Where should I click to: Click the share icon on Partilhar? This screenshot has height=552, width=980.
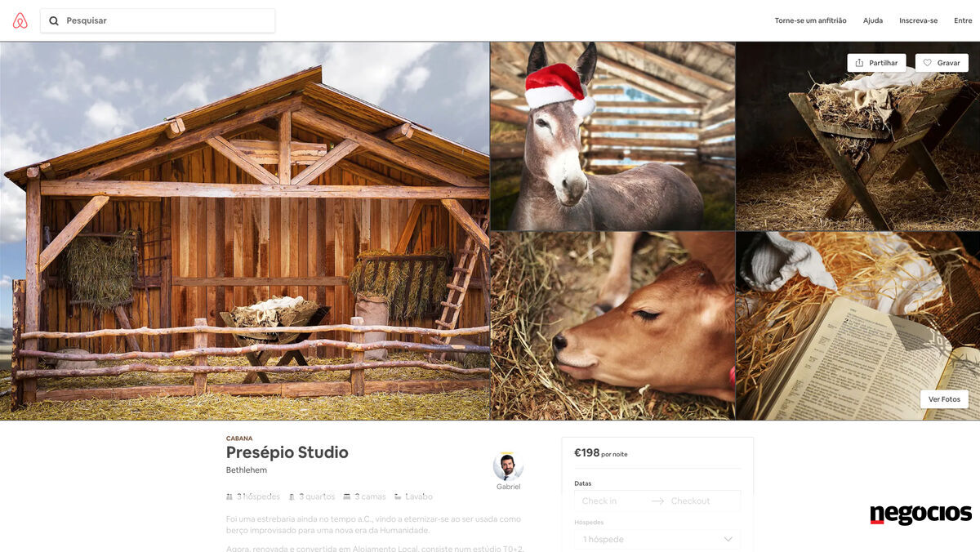[858, 63]
